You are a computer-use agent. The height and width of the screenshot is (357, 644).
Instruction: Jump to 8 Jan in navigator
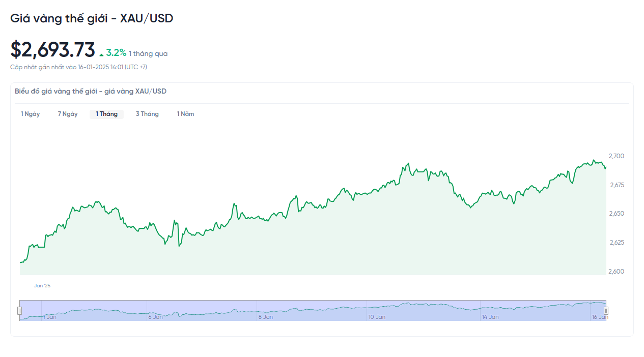(265, 317)
